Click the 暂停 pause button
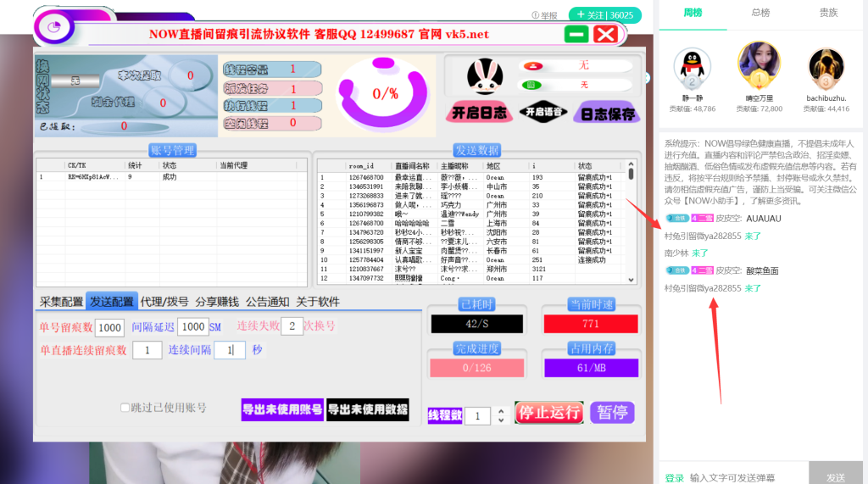This screenshot has width=868, height=484. 612,413
